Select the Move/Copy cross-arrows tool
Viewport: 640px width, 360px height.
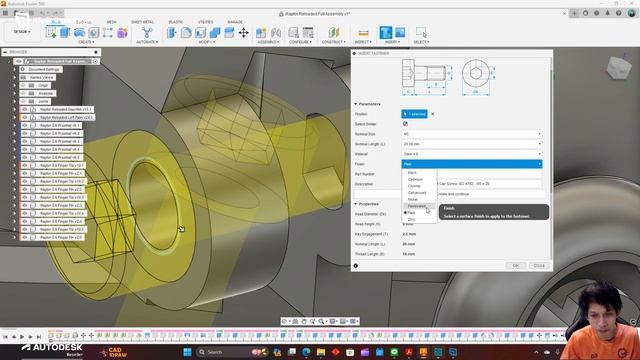click(x=244, y=33)
